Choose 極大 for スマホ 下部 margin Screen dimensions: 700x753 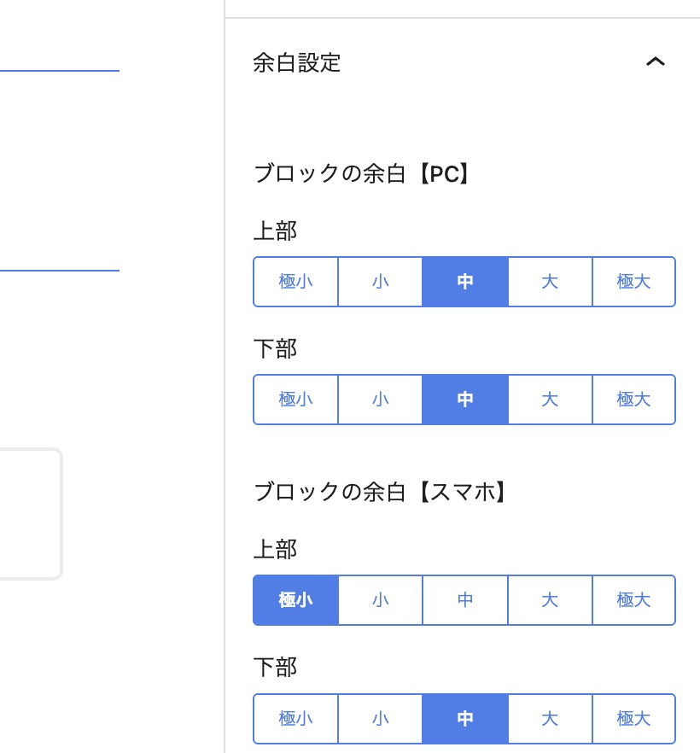click(633, 719)
